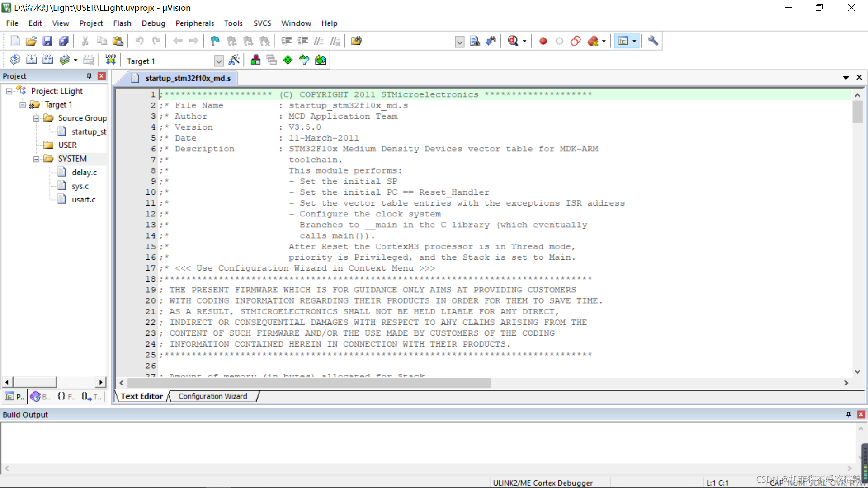Start the Debug Session magnifier icon
The width and height of the screenshot is (868, 488).
tap(513, 41)
